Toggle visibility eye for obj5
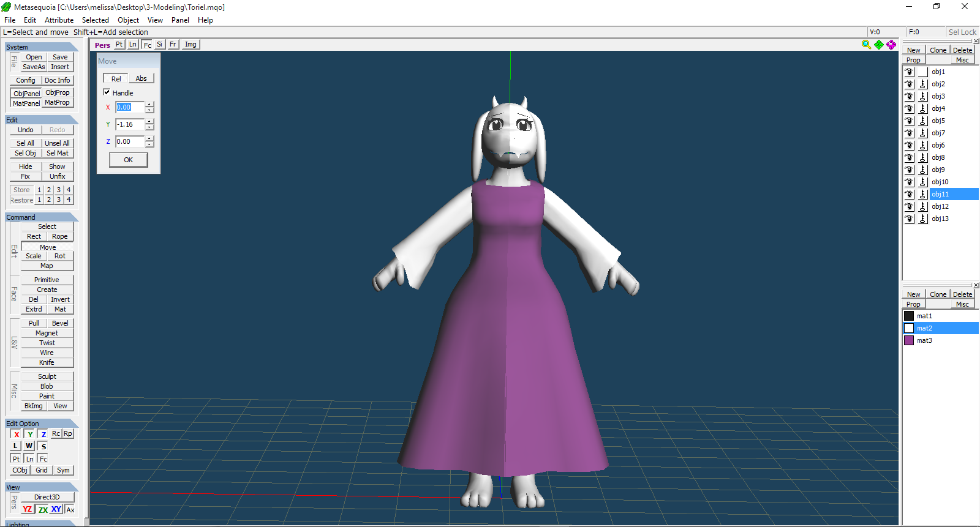This screenshot has height=527, width=980. pyautogui.click(x=910, y=121)
